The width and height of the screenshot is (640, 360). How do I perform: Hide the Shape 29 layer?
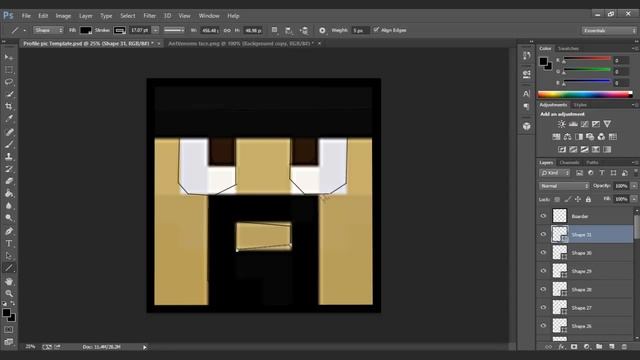(x=543, y=271)
